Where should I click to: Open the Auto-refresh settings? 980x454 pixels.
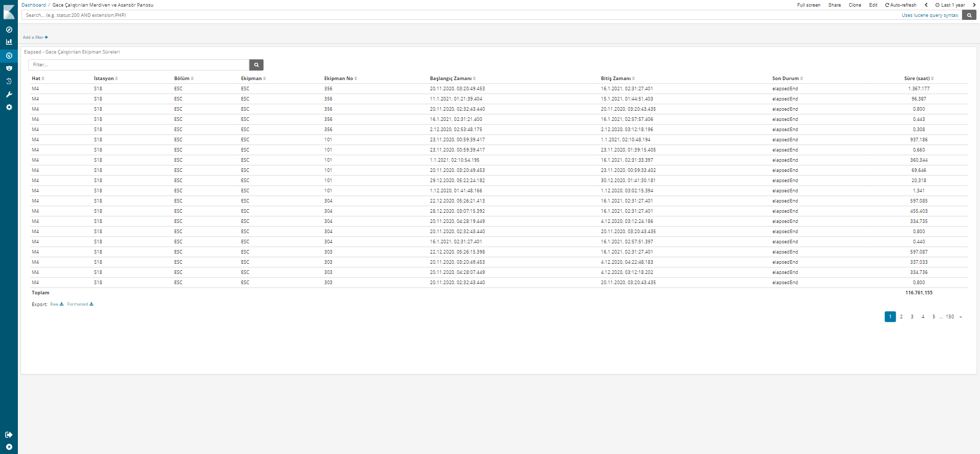pyautogui.click(x=901, y=5)
